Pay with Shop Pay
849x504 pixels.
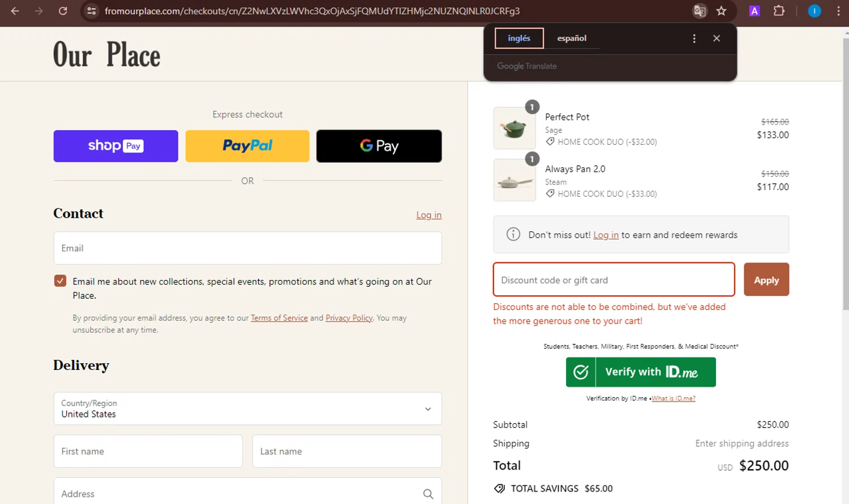(x=115, y=146)
